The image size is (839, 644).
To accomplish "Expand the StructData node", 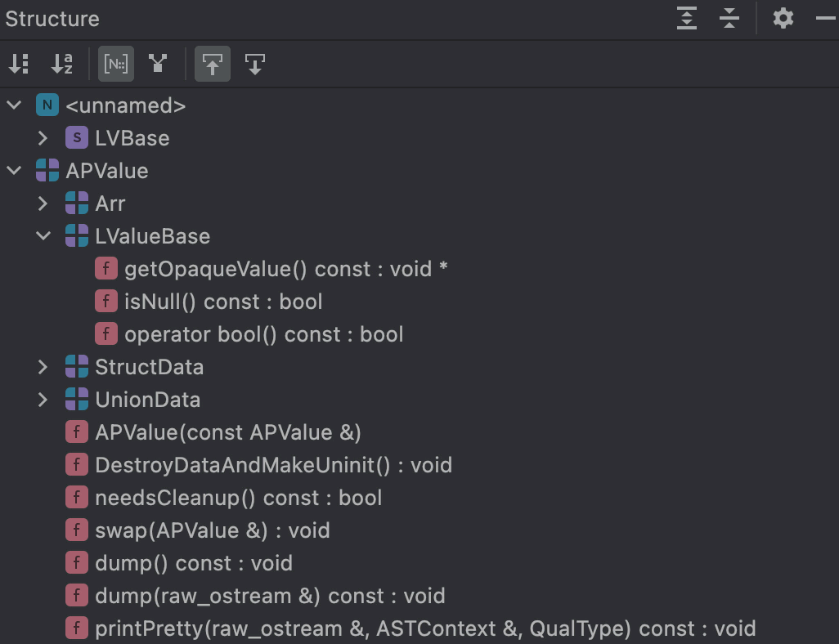I will pos(43,367).
